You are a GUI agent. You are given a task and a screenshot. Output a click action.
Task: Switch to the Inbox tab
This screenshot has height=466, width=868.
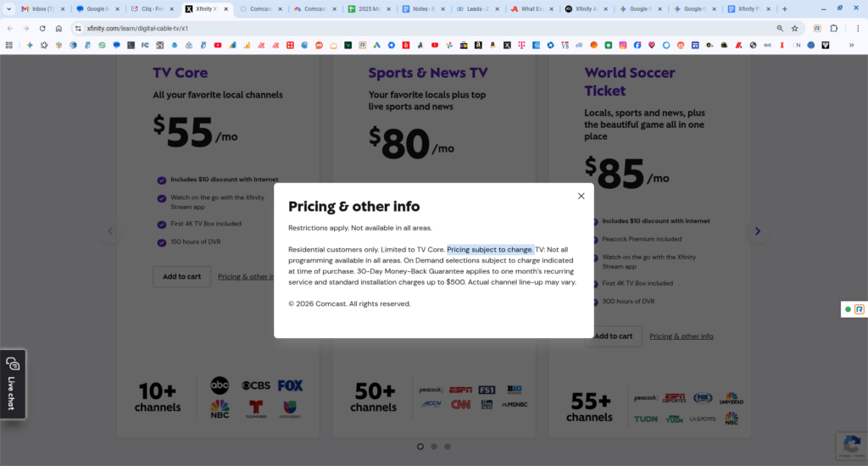[x=38, y=8]
